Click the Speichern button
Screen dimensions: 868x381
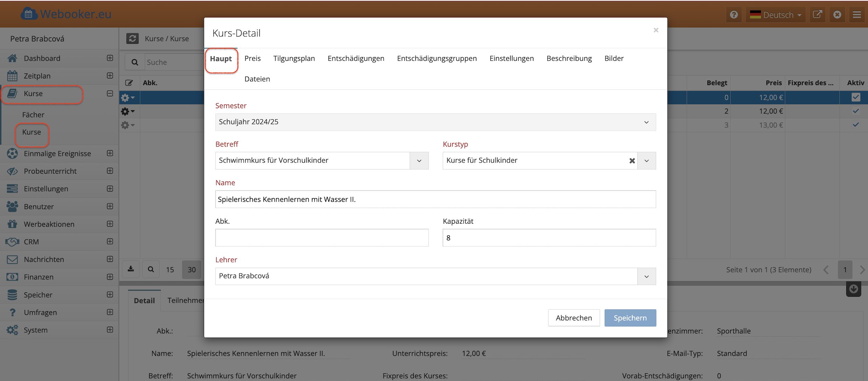[x=630, y=318]
